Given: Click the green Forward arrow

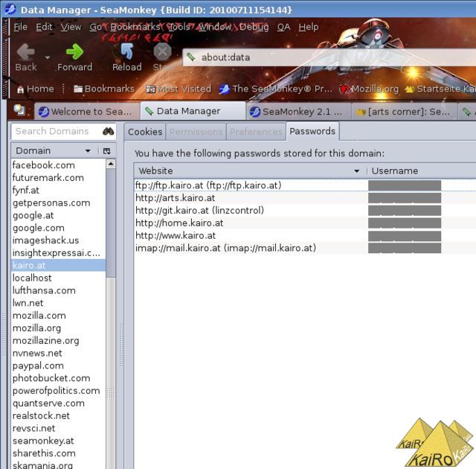Looking at the screenshot, I should point(74,51).
